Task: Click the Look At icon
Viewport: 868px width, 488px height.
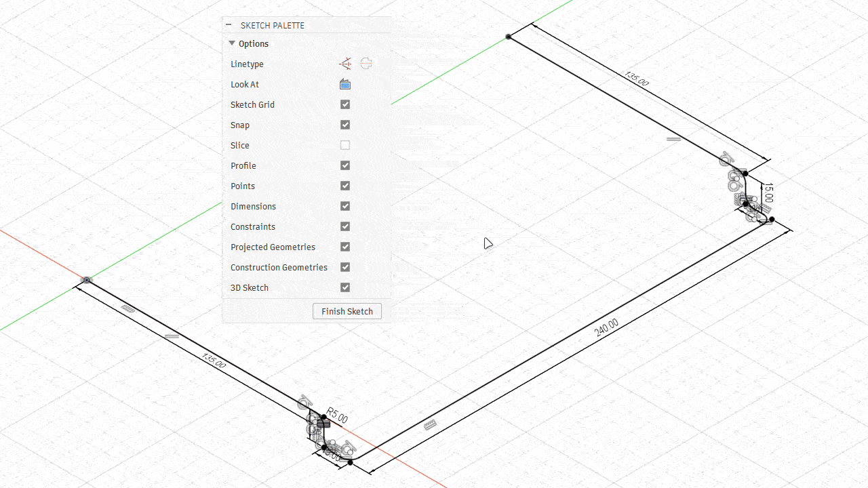Action: [x=345, y=84]
